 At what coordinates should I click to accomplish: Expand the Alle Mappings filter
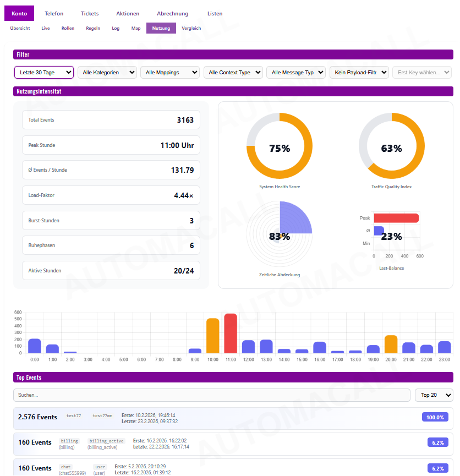pyautogui.click(x=170, y=73)
